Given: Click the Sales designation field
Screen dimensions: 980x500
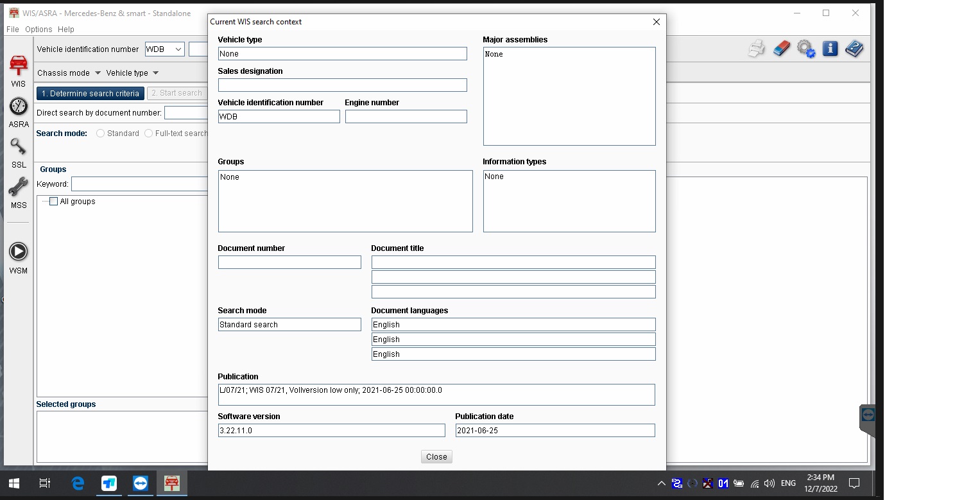Looking at the screenshot, I should [342, 85].
